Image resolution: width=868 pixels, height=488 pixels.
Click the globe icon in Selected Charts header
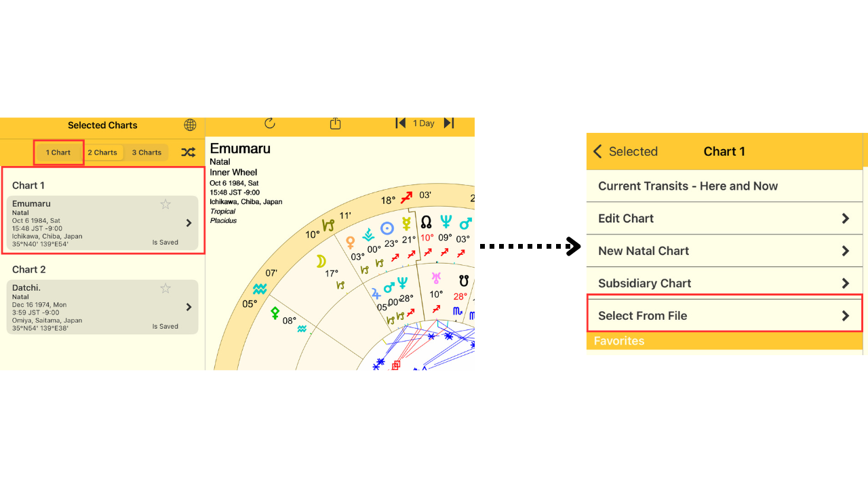tap(190, 125)
